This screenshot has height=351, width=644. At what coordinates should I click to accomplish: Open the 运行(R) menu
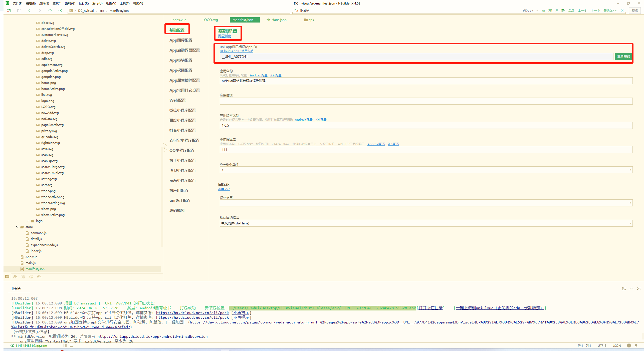click(x=84, y=3)
